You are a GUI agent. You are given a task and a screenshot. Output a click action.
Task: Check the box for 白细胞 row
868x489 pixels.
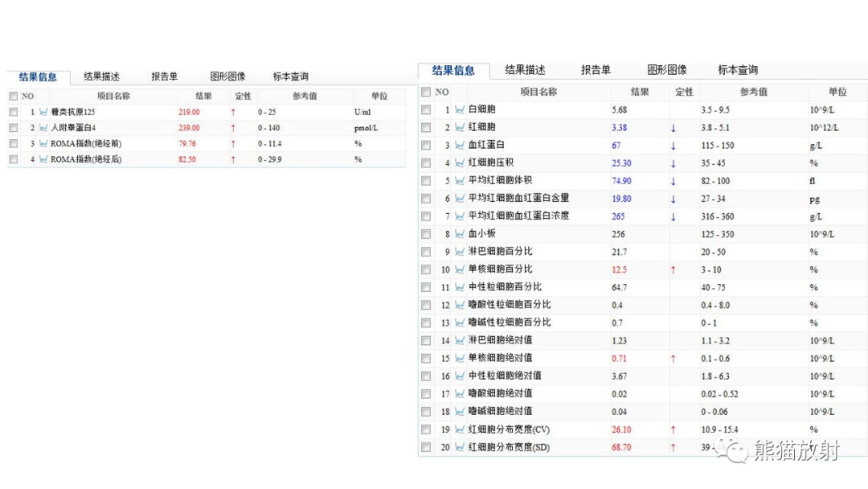click(x=426, y=109)
